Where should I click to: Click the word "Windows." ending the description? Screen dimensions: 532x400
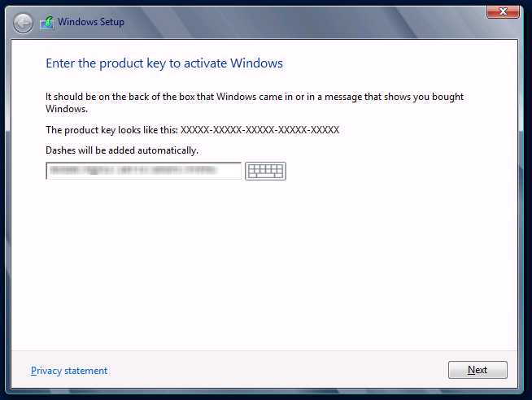tap(66, 108)
